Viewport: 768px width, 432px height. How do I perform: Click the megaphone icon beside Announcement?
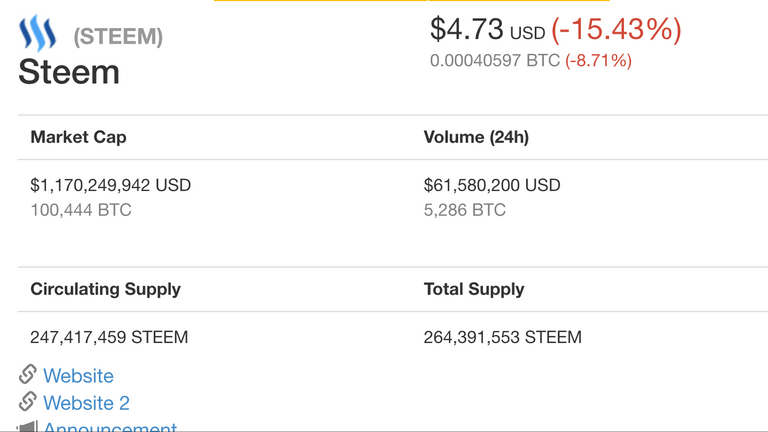click(x=27, y=427)
